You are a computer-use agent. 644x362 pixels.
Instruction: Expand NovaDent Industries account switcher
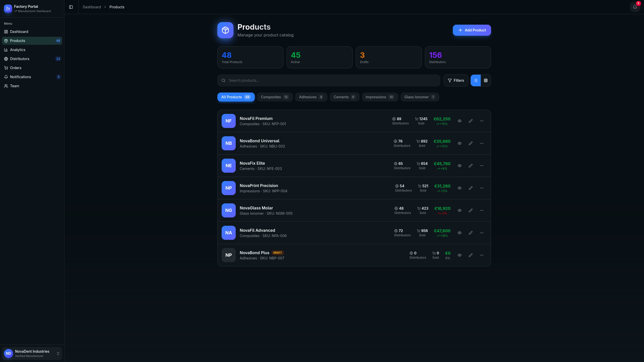click(58, 353)
